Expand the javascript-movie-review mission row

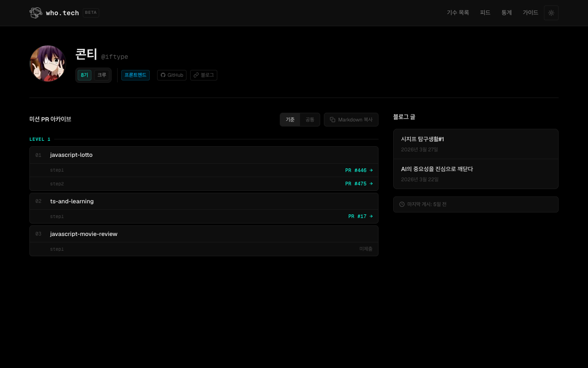204,234
